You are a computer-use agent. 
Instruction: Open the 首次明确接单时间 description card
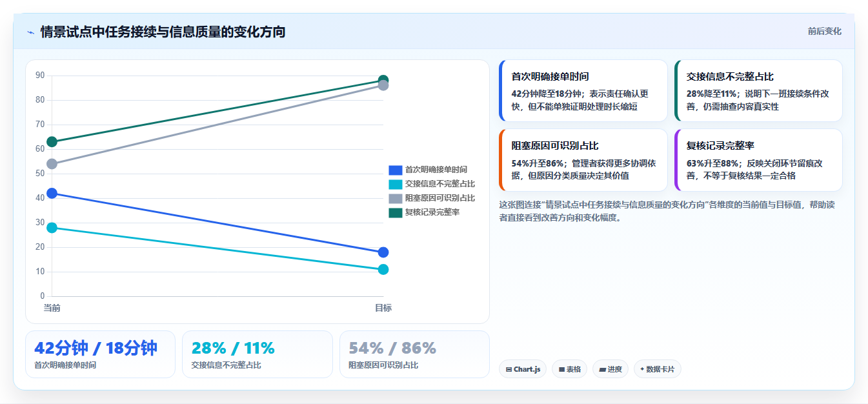tap(583, 91)
